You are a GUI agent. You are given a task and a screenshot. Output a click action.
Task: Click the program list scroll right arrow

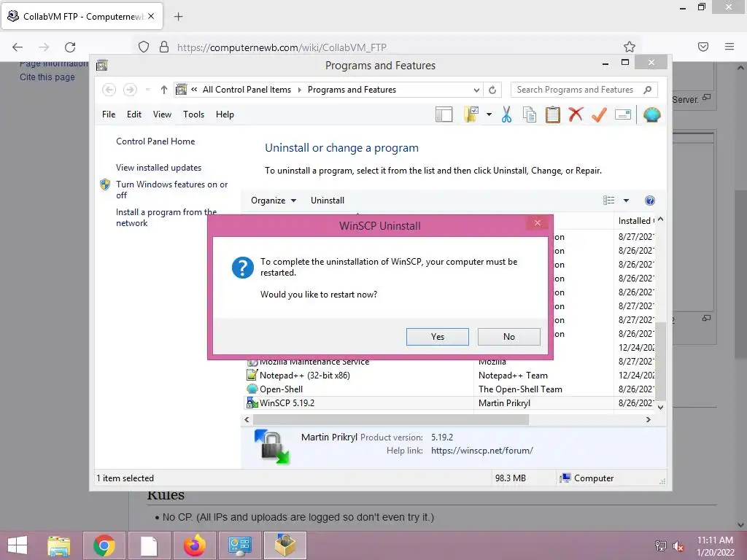648,419
